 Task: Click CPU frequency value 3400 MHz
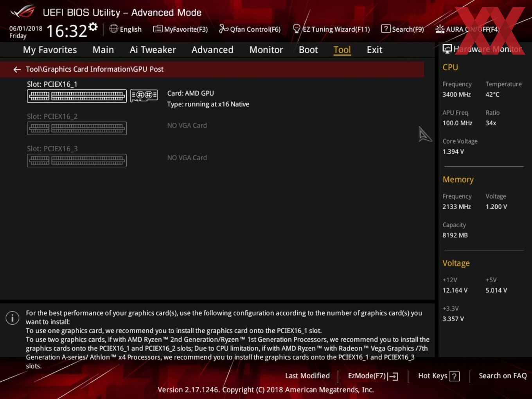pyautogui.click(x=457, y=94)
